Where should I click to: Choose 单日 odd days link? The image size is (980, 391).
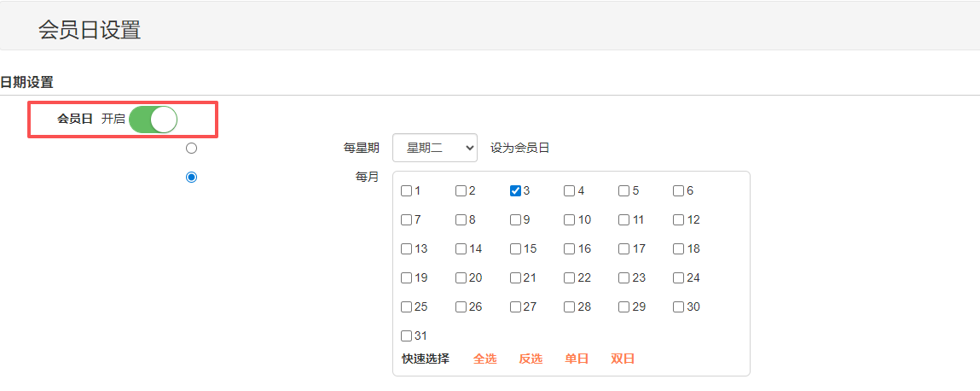577,359
